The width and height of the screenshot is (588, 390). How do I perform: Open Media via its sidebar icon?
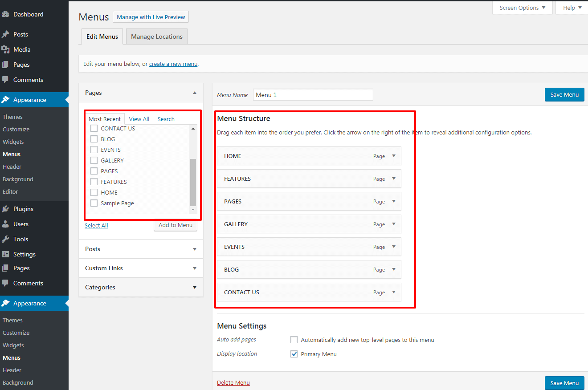(5, 49)
